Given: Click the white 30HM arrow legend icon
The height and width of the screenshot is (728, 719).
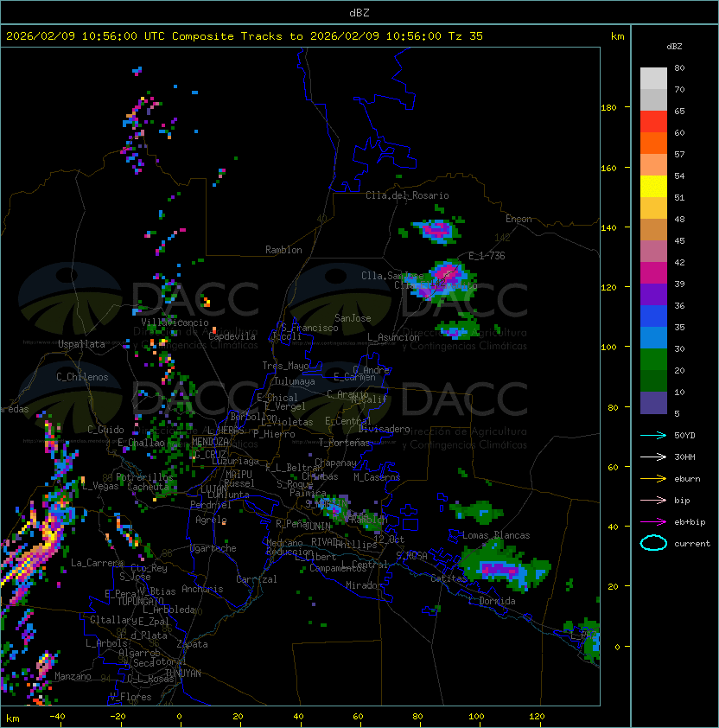Looking at the screenshot, I should click(x=653, y=457).
